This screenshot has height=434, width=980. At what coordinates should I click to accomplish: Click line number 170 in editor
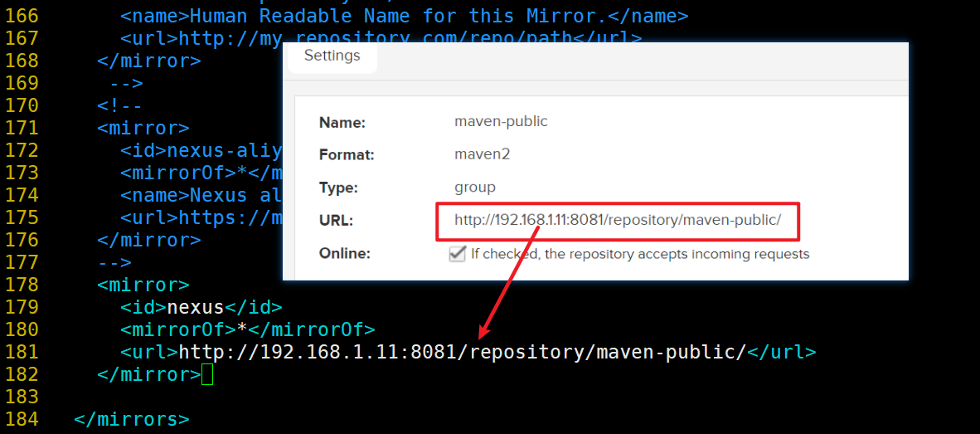(22, 105)
